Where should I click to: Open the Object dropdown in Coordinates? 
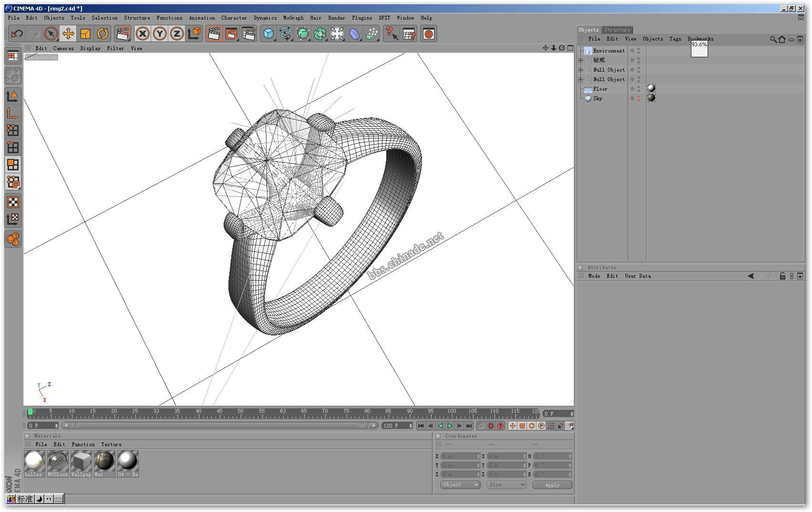point(460,485)
